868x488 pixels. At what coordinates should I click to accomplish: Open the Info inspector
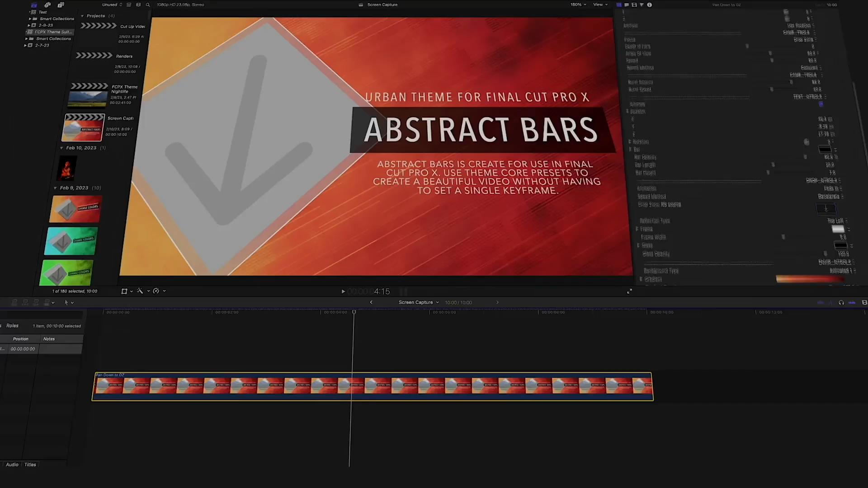pos(650,5)
